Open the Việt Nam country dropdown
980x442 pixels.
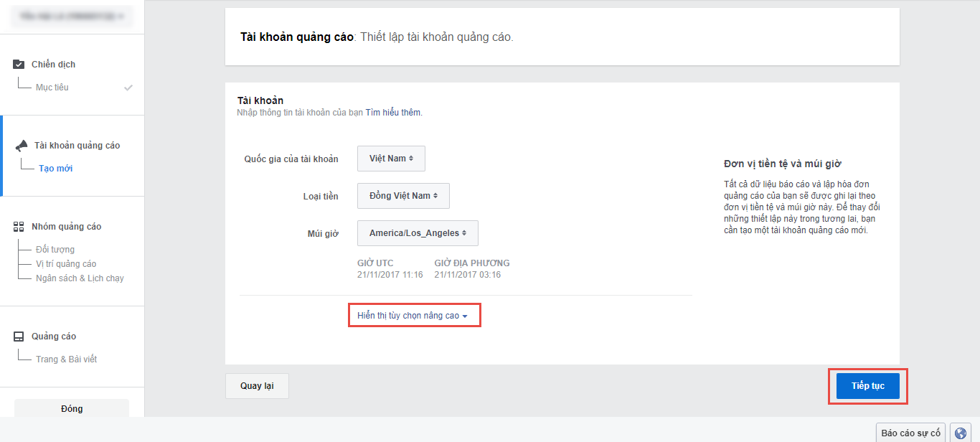[391, 159]
